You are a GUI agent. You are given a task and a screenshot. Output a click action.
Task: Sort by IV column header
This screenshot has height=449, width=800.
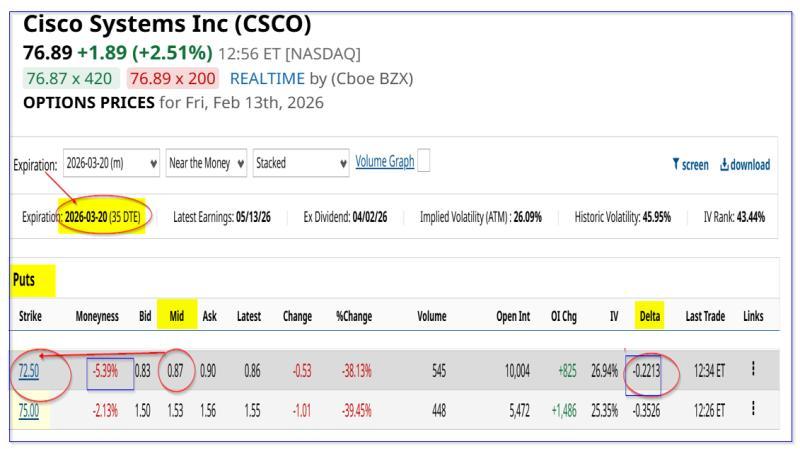pyautogui.click(x=613, y=316)
